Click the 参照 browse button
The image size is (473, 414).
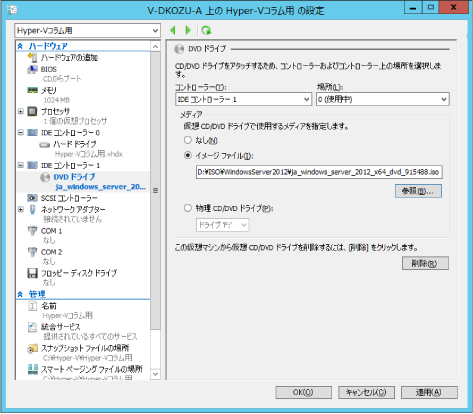coord(418,191)
